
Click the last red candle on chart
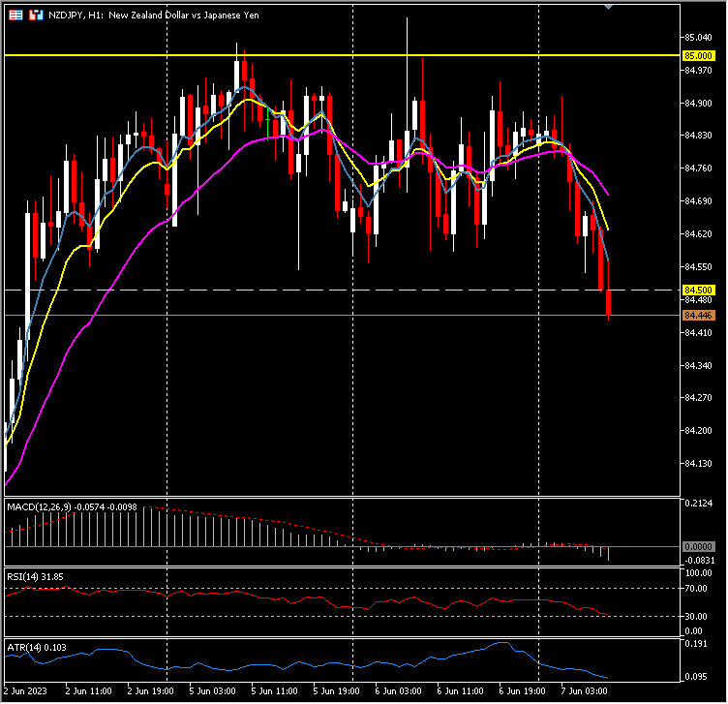(x=609, y=303)
